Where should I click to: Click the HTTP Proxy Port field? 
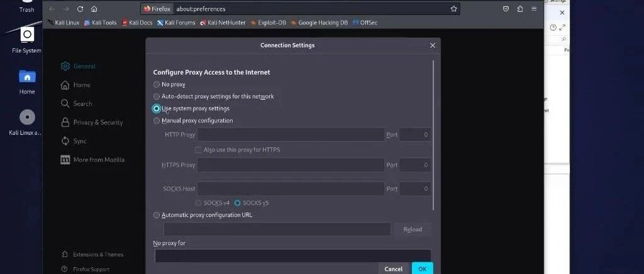[x=415, y=134]
